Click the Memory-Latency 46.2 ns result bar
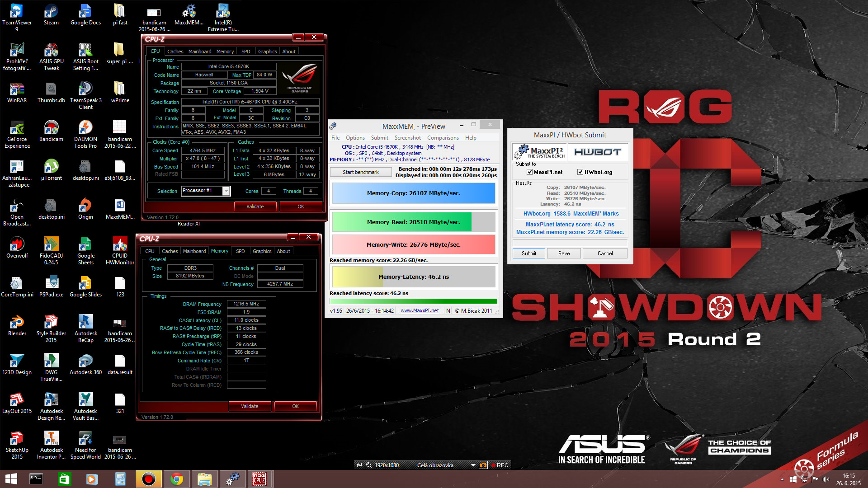The height and width of the screenshot is (488, 868). (414, 277)
